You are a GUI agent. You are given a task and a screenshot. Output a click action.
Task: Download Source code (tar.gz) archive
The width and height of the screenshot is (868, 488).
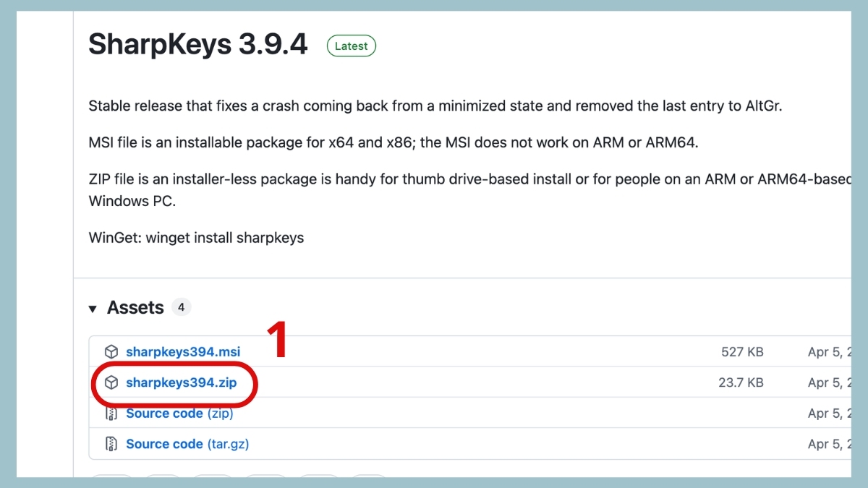pyautogui.click(x=187, y=444)
